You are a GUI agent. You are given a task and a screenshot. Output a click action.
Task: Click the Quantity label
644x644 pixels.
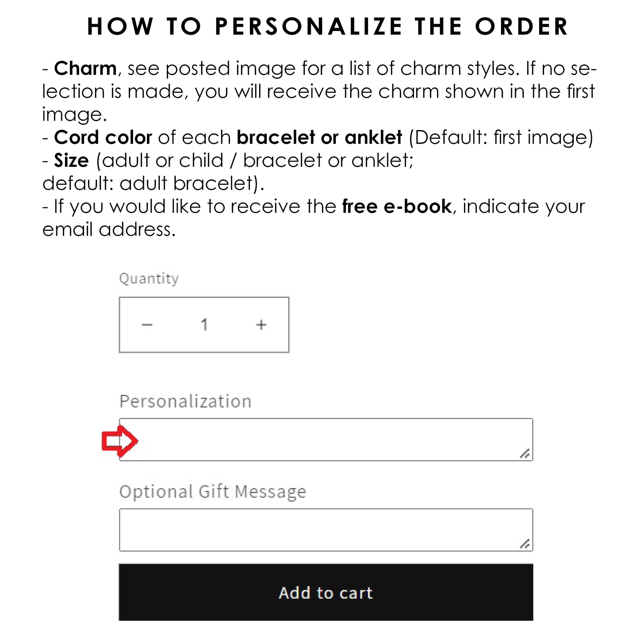149,279
